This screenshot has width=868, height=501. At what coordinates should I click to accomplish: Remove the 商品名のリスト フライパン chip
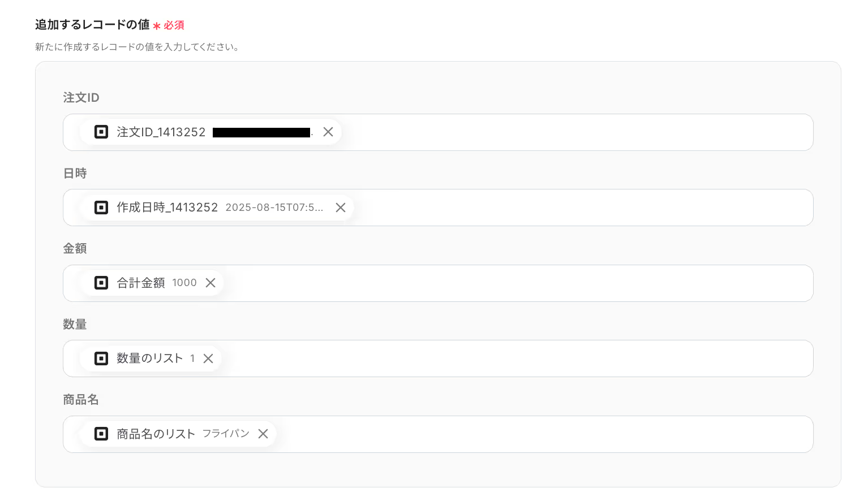263,434
